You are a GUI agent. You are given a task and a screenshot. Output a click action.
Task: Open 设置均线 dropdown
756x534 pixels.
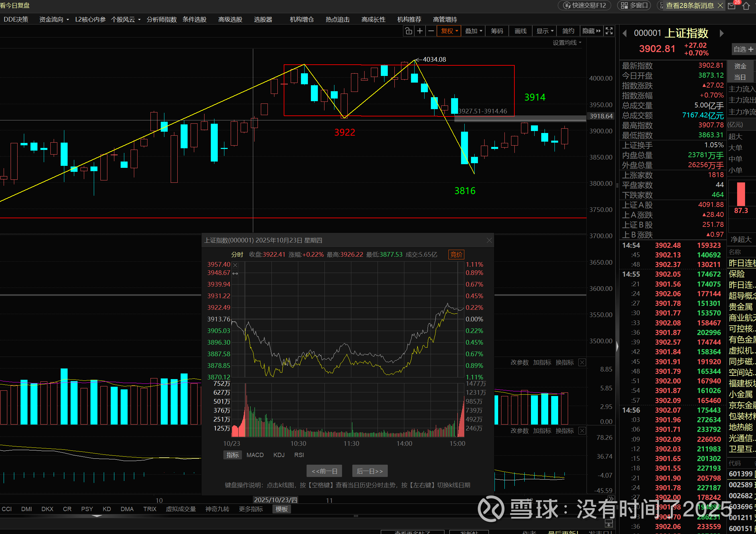(x=567, y=42)
